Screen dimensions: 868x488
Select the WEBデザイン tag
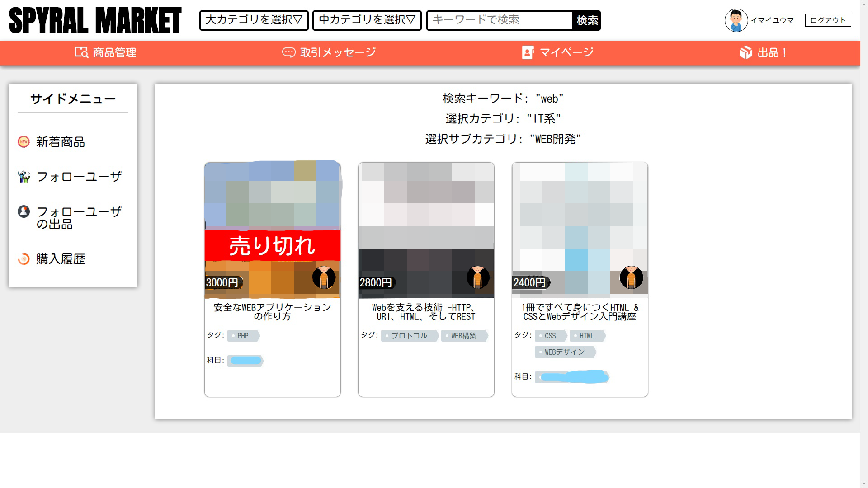point(565,352)
